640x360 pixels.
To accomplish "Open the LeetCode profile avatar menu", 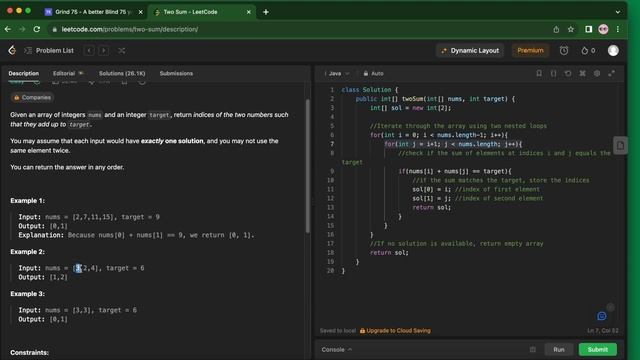I will point(613,50).
